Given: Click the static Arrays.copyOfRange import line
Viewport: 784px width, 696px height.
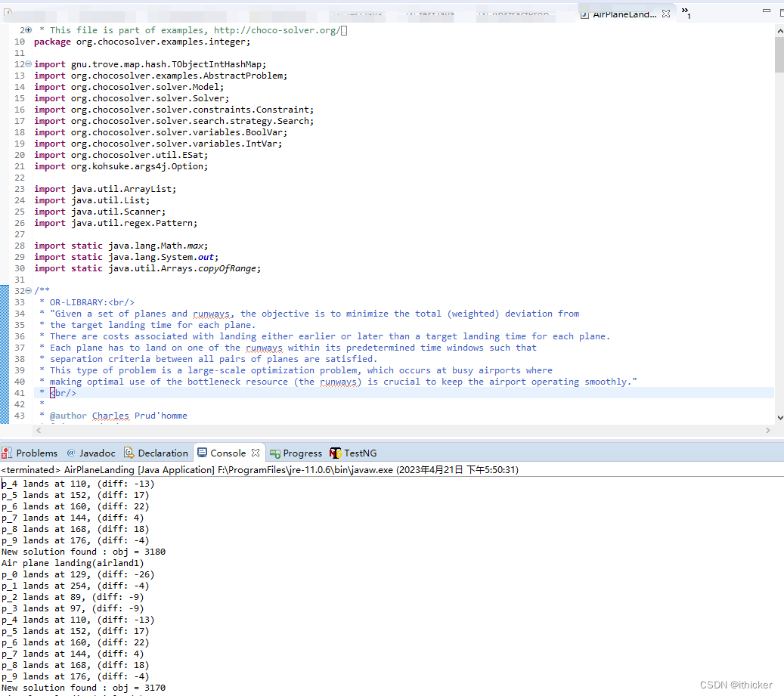Looking at the screenshot, I should (x=147, y=268).
